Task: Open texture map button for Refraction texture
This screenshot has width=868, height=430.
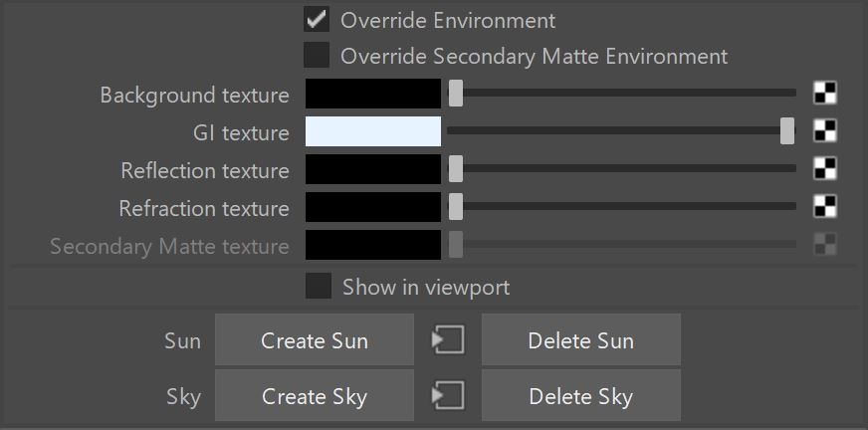Action: tap(825, 206)
